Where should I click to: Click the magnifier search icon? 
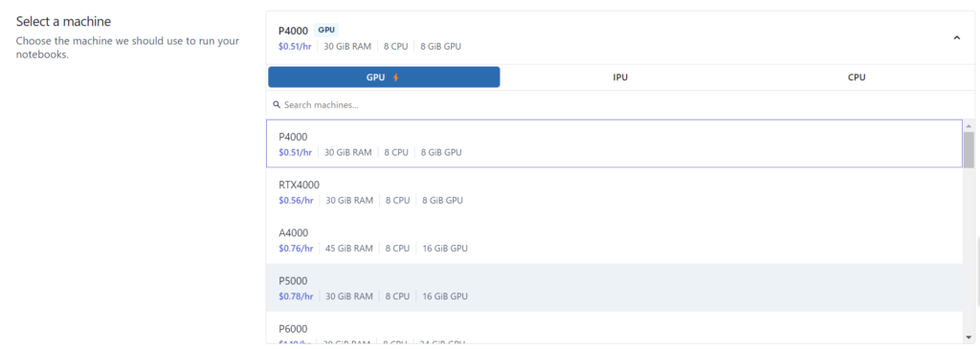[277, 105]
